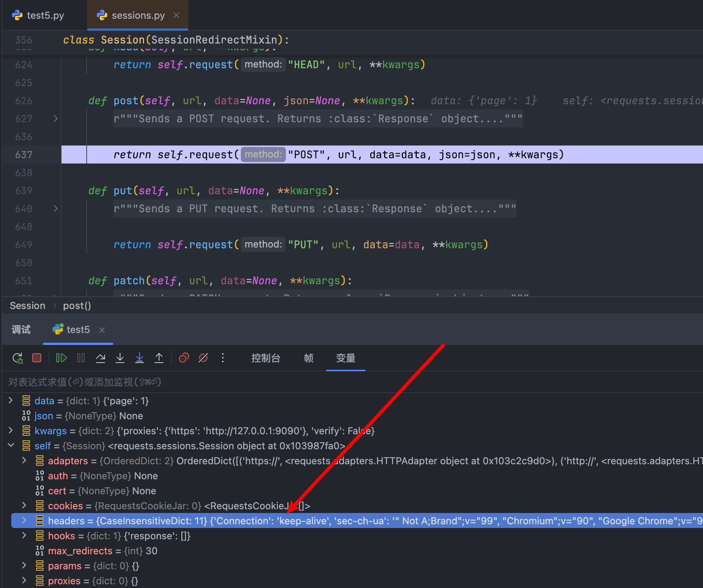
Task: Click the Step Over icon
Action: click(x=101, y=358)
